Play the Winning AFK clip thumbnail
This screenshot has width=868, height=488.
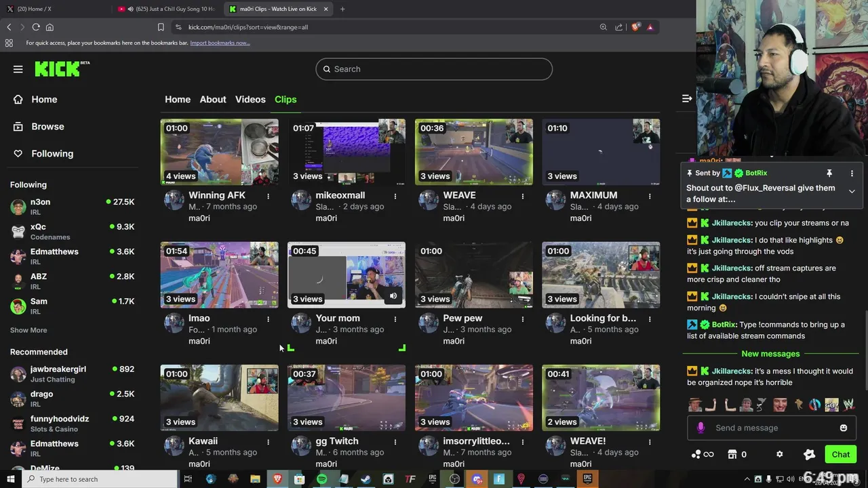click(219, 152)
